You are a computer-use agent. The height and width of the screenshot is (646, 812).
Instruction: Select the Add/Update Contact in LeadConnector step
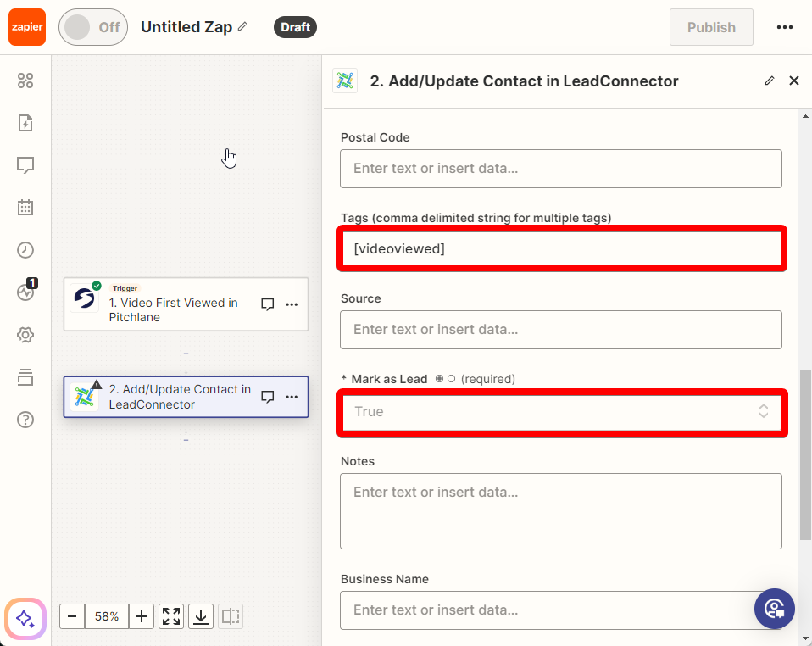[186, 397]
